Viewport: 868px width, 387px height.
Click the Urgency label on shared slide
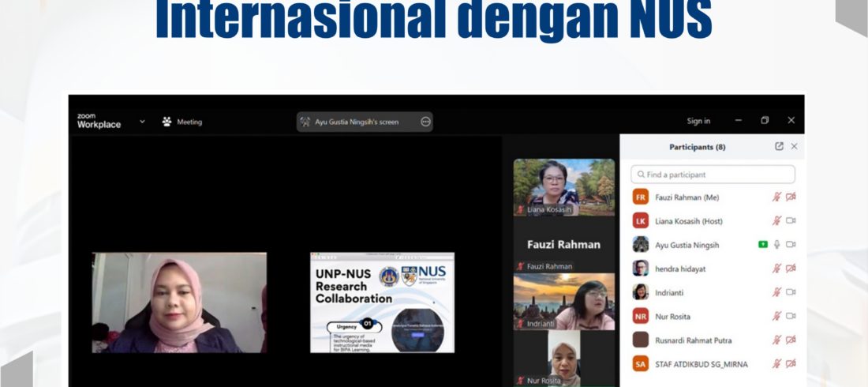346,326
